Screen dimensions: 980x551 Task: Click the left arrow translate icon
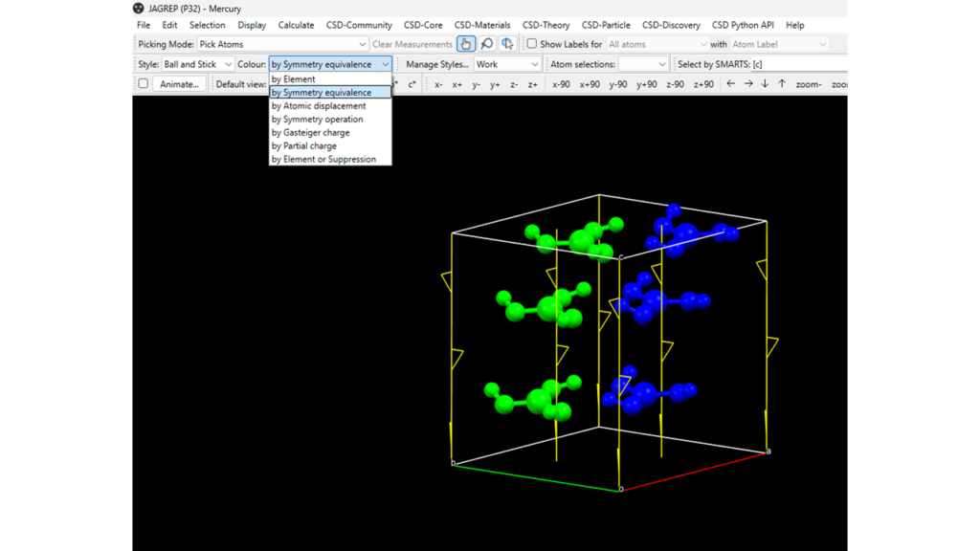pyautogui.click(x=731, y=84)
